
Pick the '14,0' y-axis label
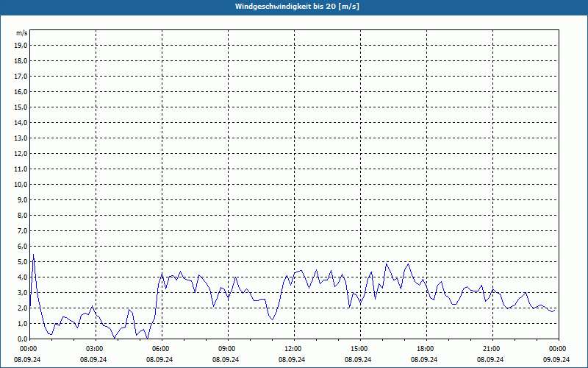click(x=21, y=122)
